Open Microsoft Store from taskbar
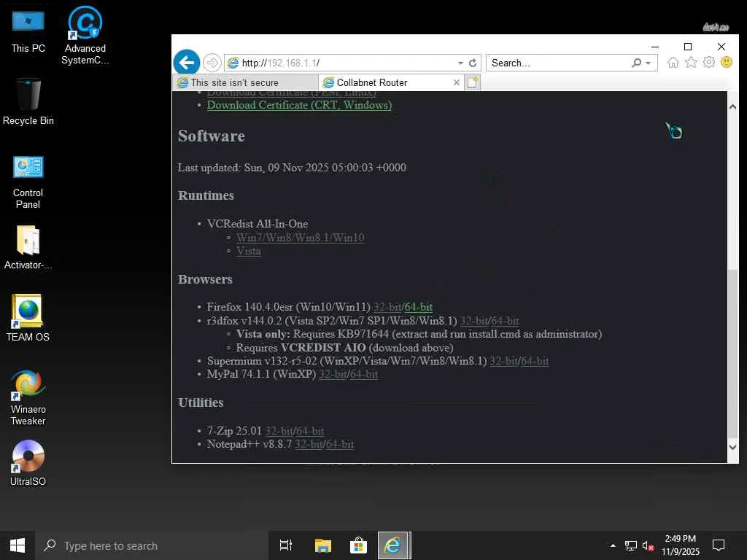This screenshot has height=560, width=747. click(x=358, y=545)
